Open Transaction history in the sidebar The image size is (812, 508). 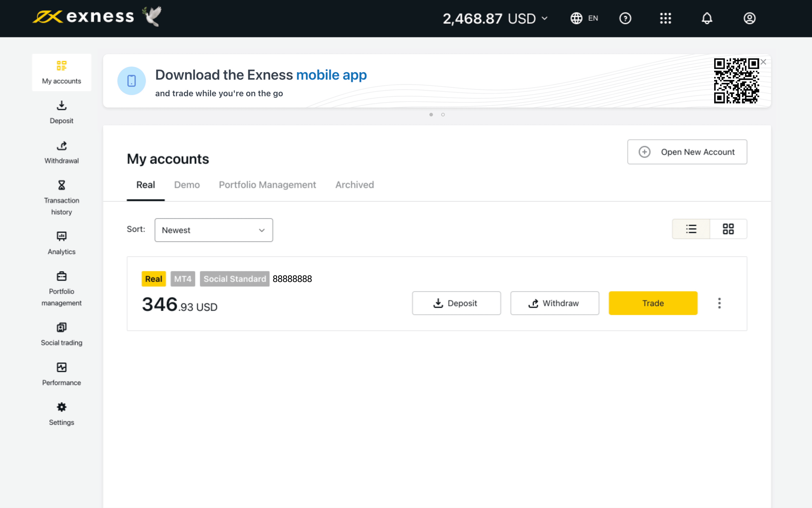61,198
